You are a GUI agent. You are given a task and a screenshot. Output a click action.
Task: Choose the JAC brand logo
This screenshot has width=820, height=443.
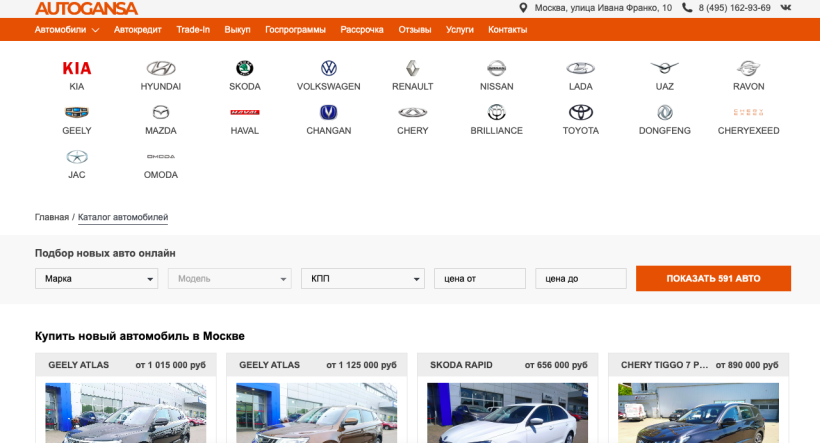pyautogui.click(x=77, y=156)
